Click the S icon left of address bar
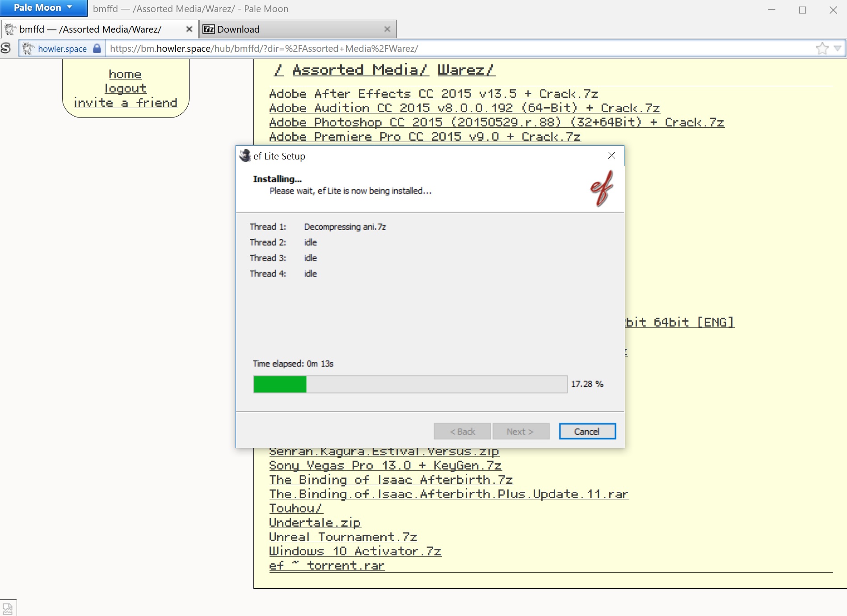This screenshot has height=616, width=847. click(6, 48)
